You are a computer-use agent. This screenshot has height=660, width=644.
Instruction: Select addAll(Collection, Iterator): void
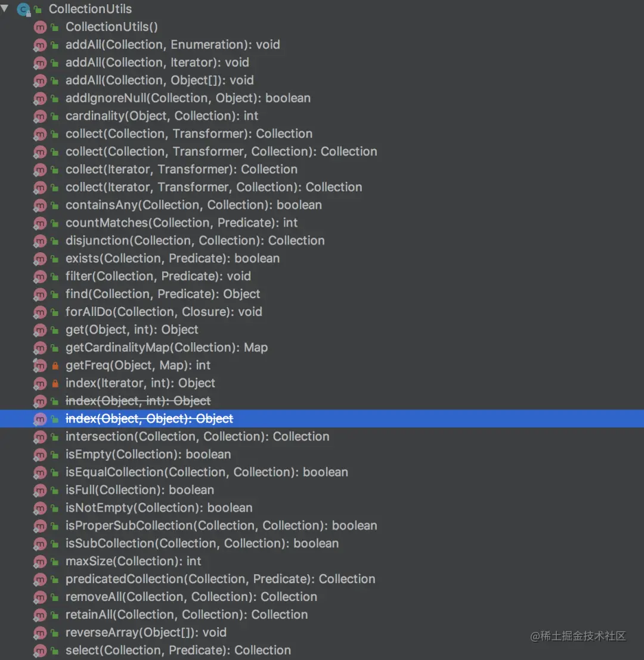click(x=157, y=62)
